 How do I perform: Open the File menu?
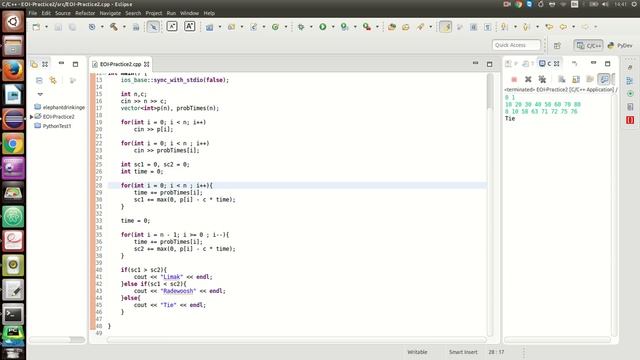[33, 13]
